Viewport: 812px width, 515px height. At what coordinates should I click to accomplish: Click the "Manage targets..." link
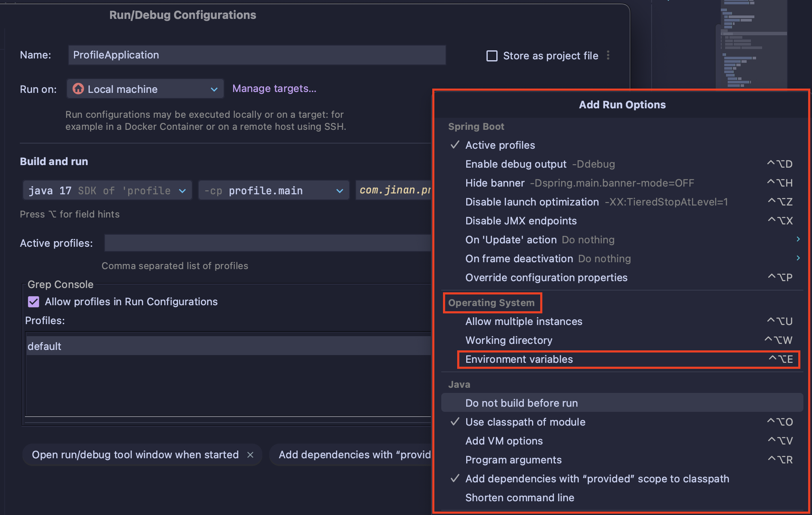274,89
